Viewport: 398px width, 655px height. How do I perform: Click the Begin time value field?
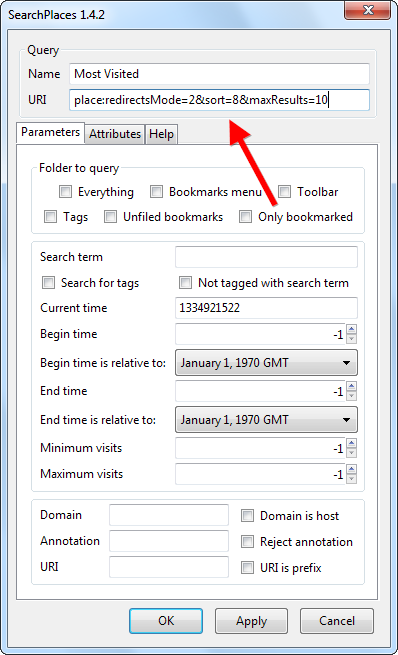tap(261, 334)
